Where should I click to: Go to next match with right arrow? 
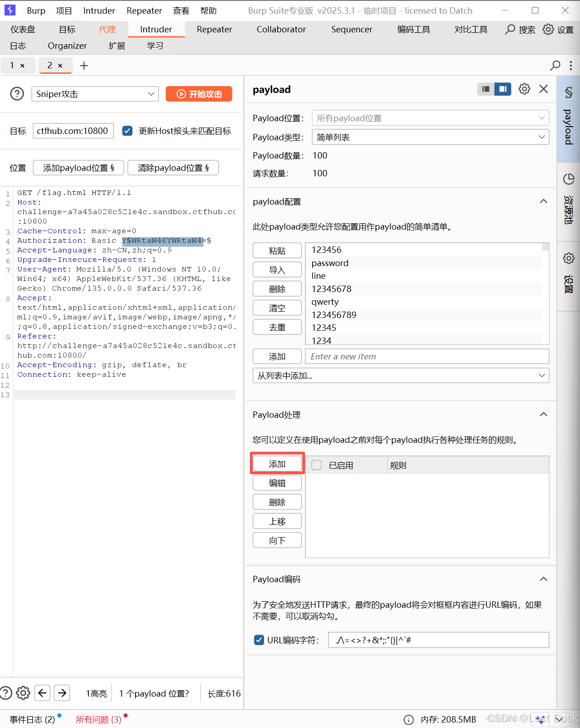[x=62, y=693]
